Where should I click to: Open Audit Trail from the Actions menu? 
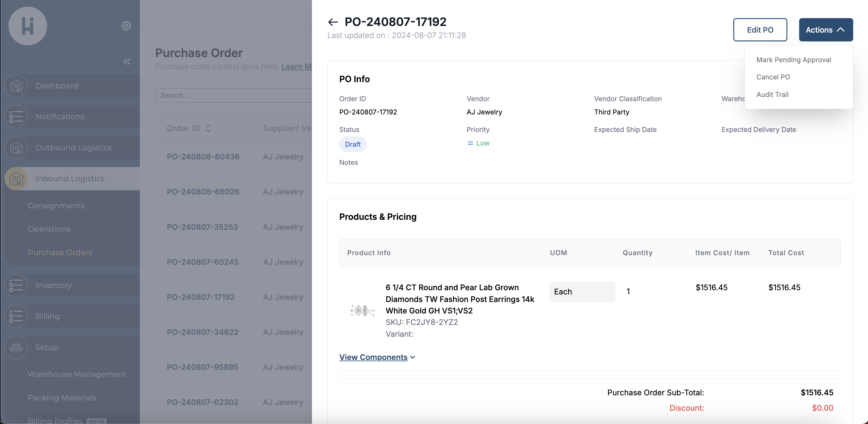pos(772,94)
